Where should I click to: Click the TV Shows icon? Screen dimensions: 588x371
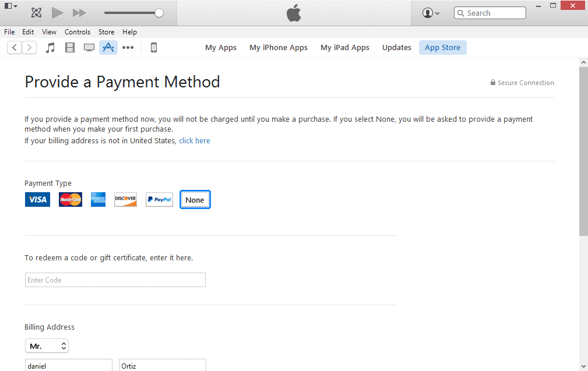click(x=89, y=47)
